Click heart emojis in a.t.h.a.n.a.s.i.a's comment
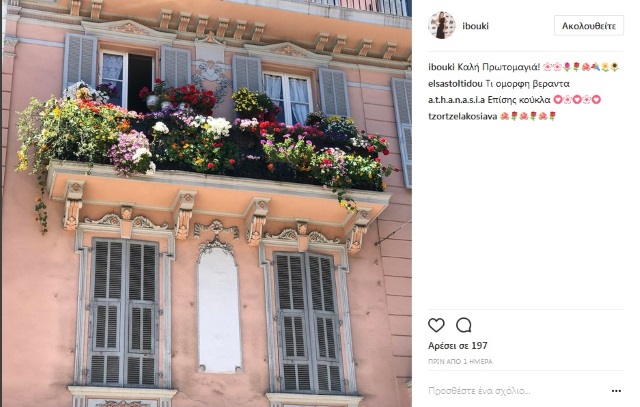Viewport: 640px width, 407px height. [577, 100]
